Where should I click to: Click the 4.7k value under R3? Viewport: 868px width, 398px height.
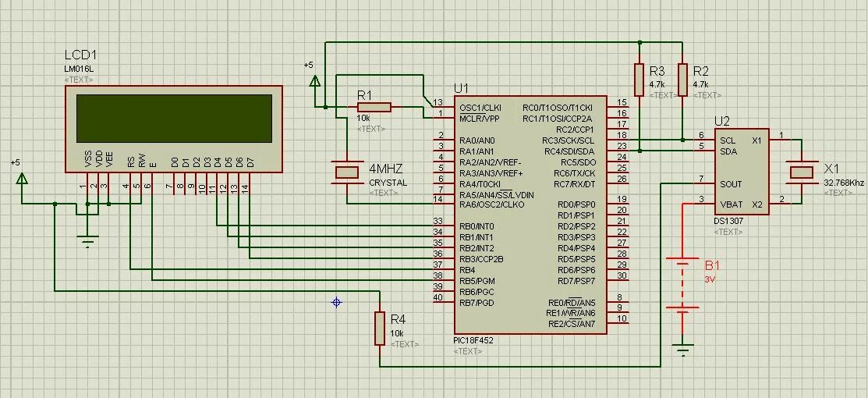(657, 85)
